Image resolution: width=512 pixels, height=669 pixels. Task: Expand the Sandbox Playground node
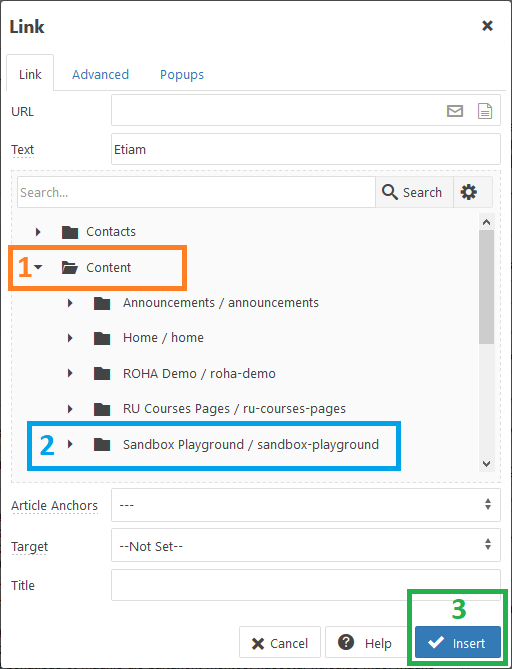point(70,444)
